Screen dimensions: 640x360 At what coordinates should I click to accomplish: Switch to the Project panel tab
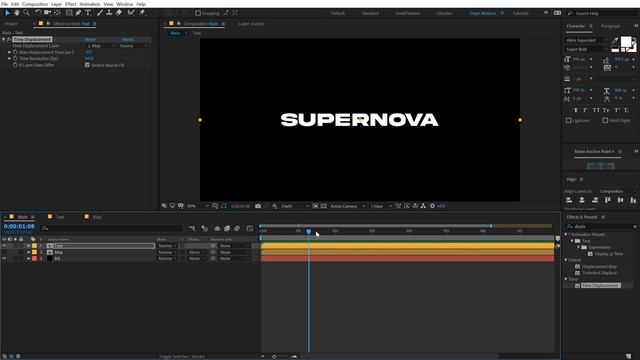[x=11, y=24]
